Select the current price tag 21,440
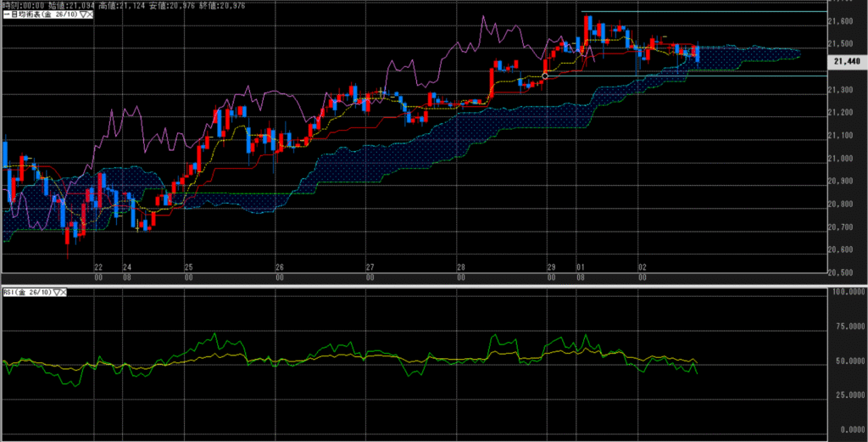The width and height of the screenshot is (868, 442). point(847,61)
